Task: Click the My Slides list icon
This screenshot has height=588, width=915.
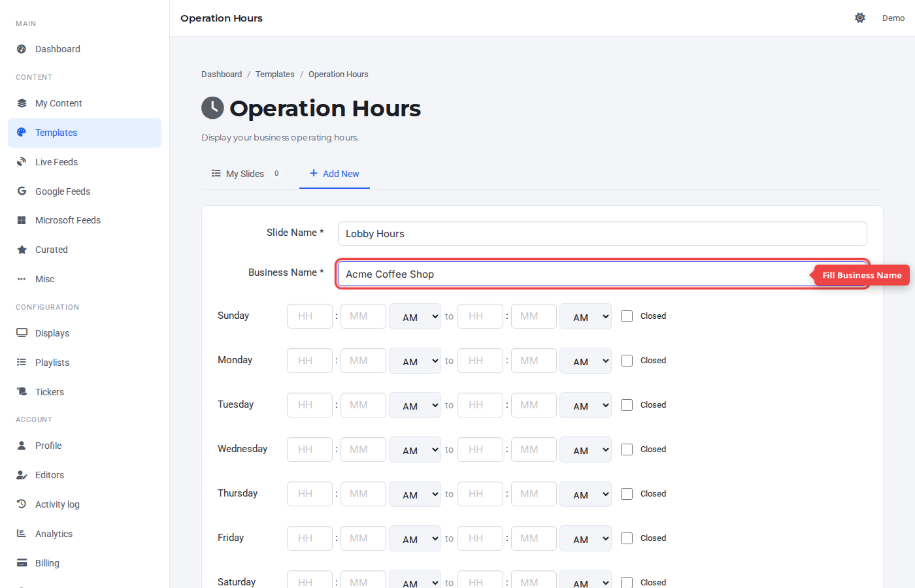Action: (216, 173)
